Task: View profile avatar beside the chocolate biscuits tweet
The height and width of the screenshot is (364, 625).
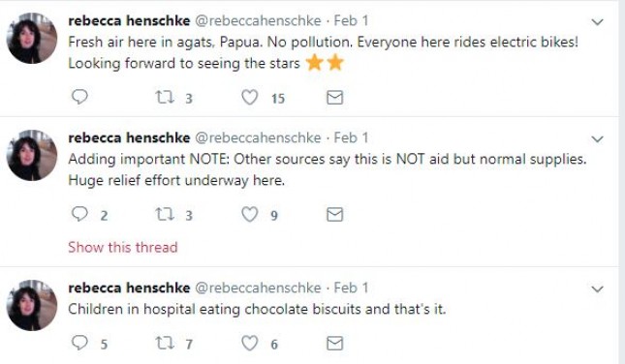Action: 32,306
